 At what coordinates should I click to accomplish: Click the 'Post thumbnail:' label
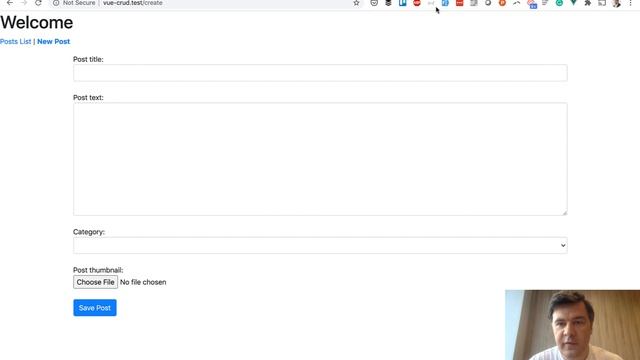click(x=98, y=270)
